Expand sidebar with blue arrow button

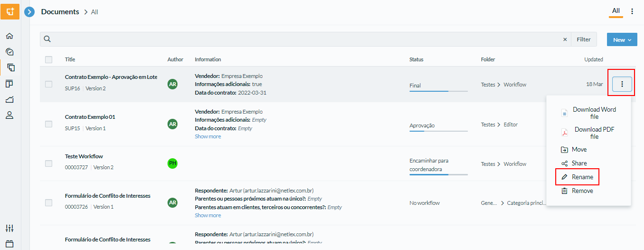click(30, 12)
